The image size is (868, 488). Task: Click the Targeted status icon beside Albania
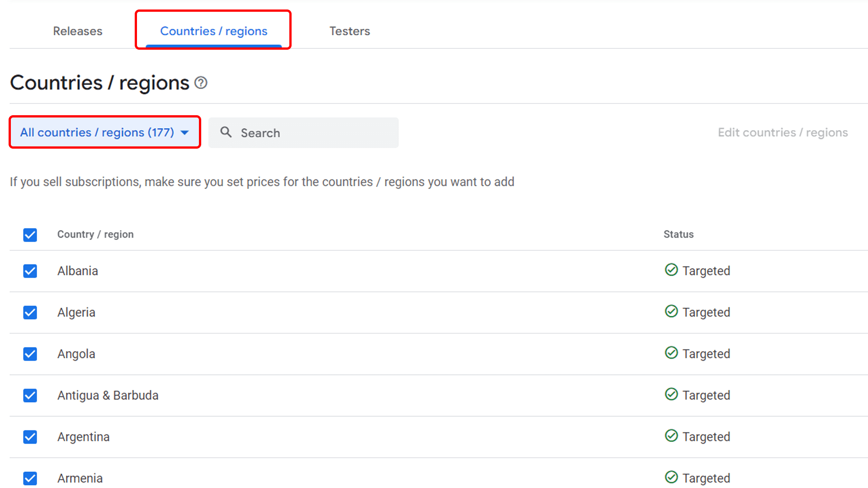point(671,270)
